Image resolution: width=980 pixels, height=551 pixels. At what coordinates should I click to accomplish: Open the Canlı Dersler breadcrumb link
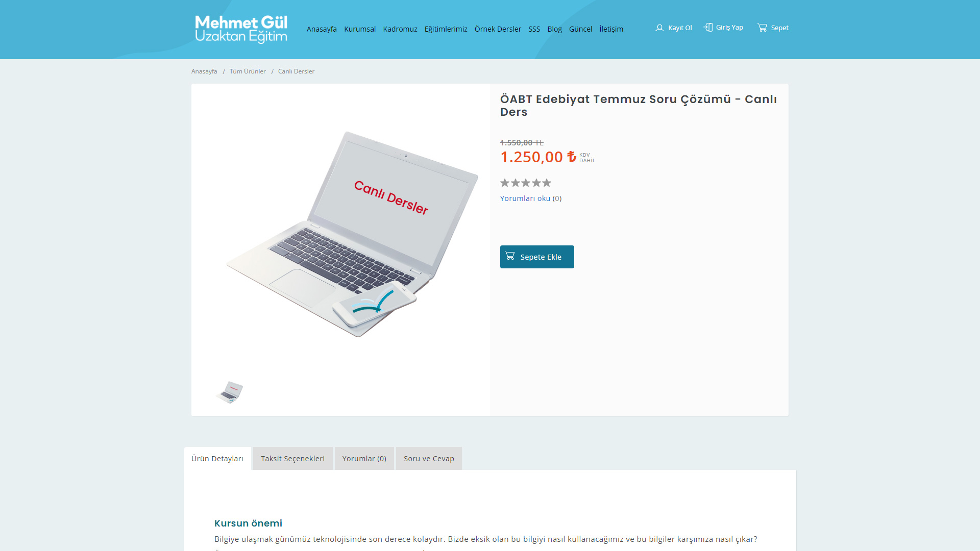click(296, 71)
